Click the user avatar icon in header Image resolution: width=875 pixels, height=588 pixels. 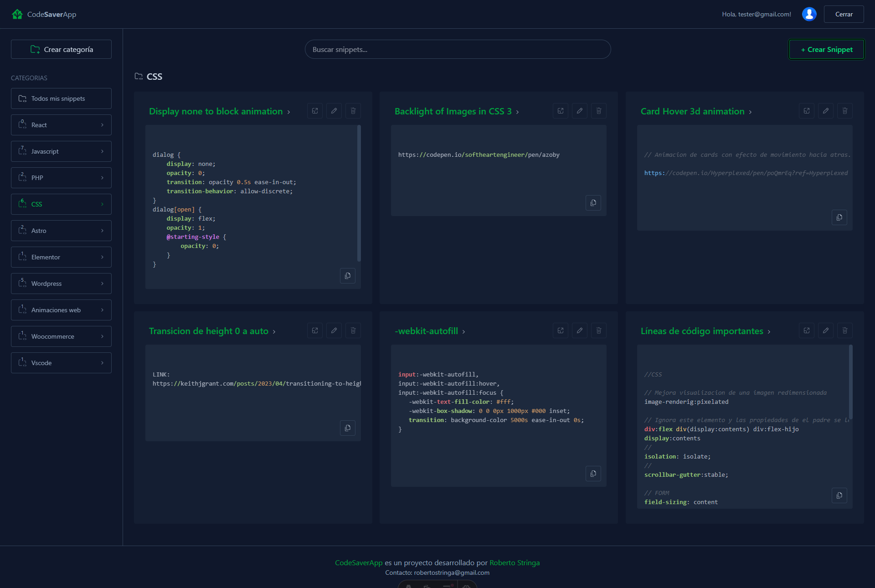[809, 14]
